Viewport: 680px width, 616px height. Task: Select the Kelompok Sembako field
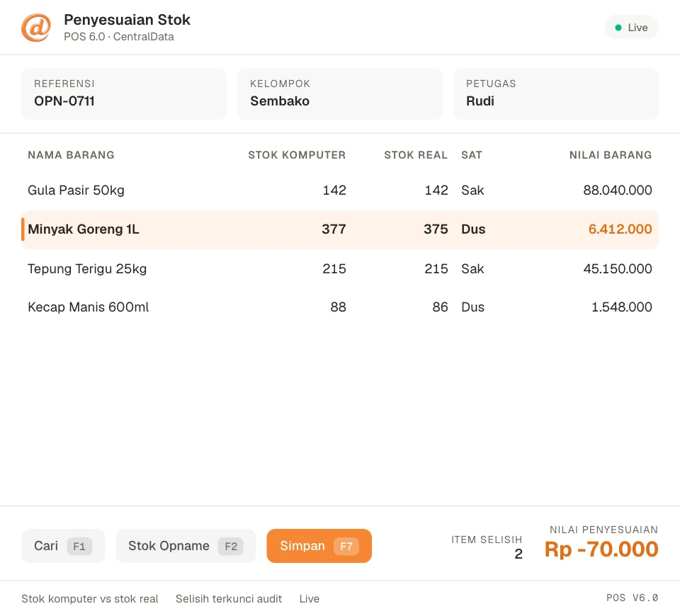pyautogui.click(x=339, y=93)
